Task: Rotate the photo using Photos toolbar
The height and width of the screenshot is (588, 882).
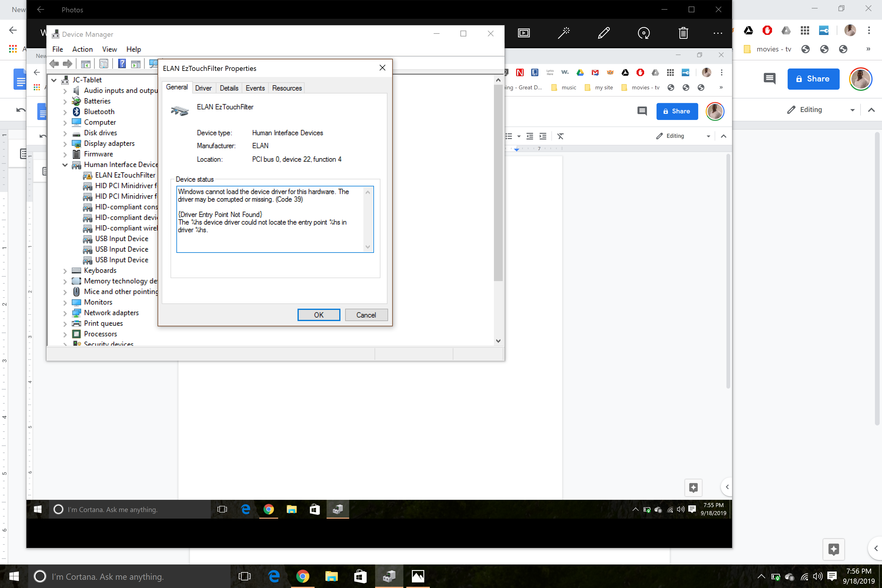Action: (x=644, y=33)
